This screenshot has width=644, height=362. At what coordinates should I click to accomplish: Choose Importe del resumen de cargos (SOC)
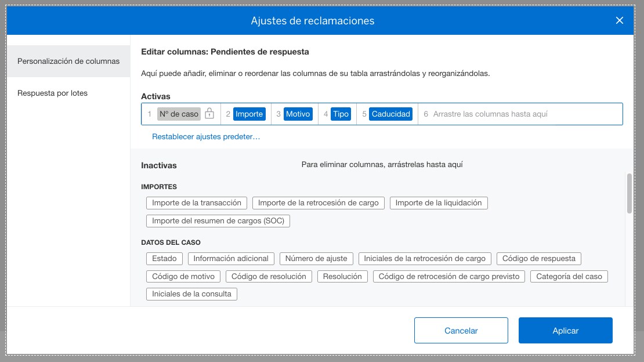point(218,220)
